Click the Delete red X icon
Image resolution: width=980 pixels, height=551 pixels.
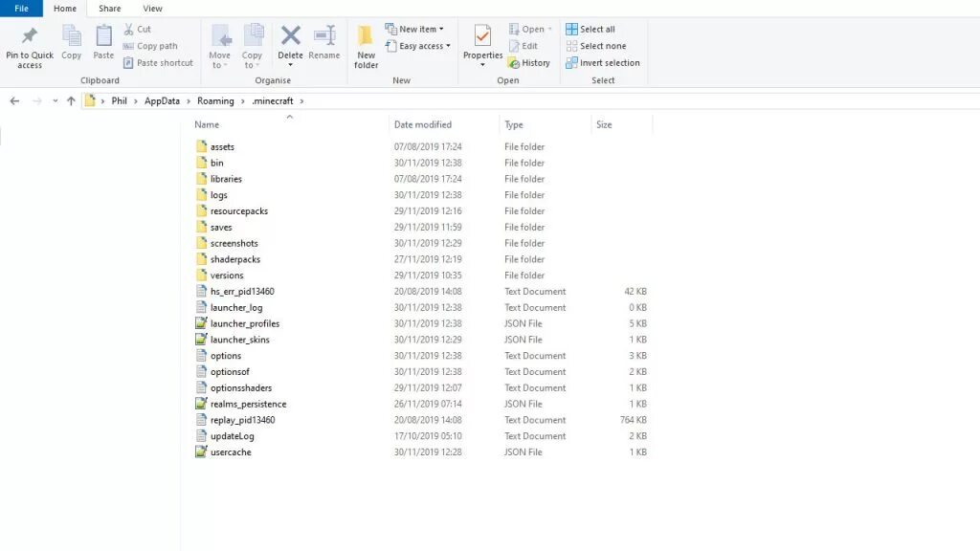coord(291,35)
